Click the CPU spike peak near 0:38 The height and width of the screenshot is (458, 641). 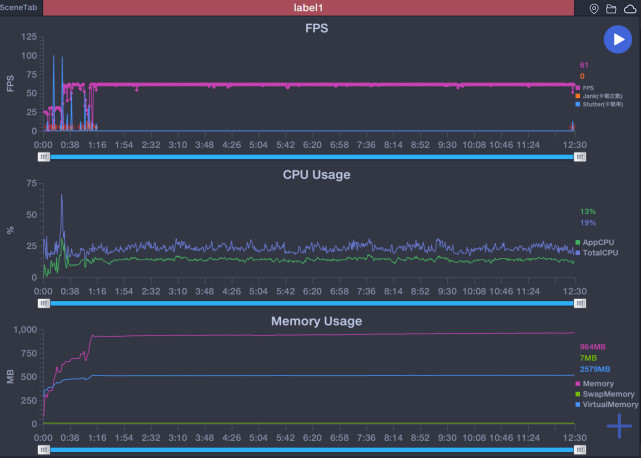pos(62,195)
